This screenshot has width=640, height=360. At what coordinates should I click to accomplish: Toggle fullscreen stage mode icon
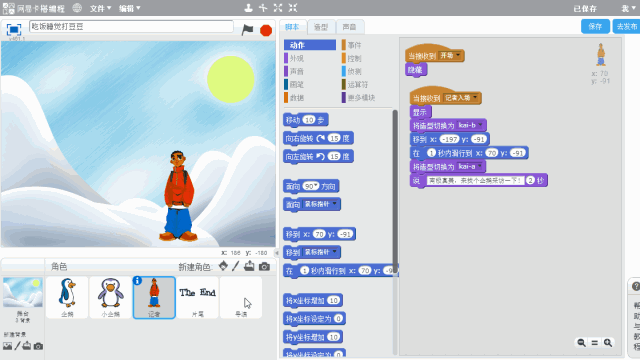[x=13, y=29]
